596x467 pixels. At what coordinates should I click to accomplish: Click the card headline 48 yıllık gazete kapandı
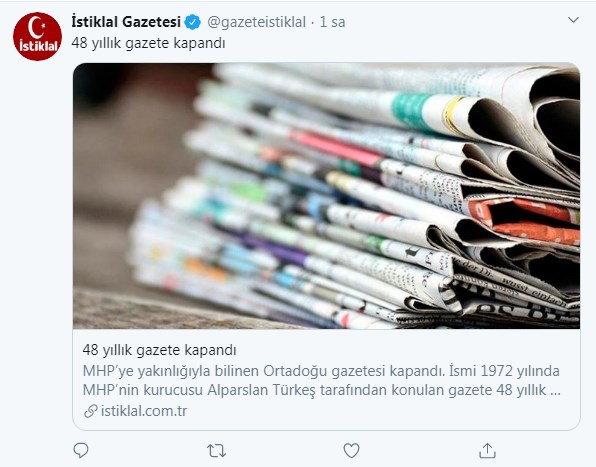click(159, 350)
